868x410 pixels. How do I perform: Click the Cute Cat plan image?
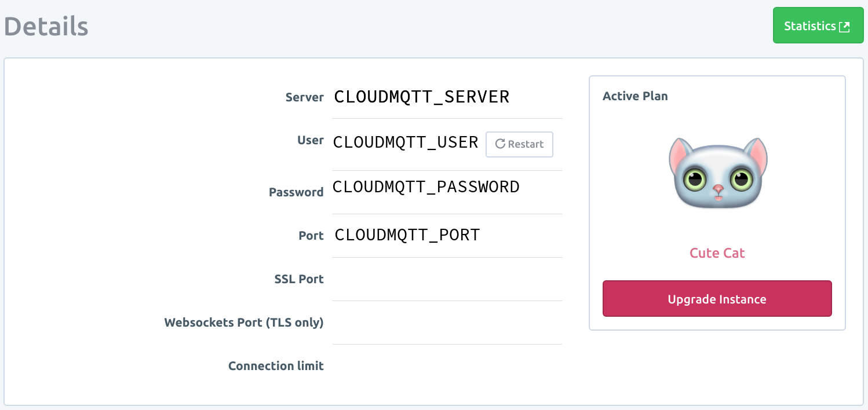pyautogui.click(x=717, y=174)
